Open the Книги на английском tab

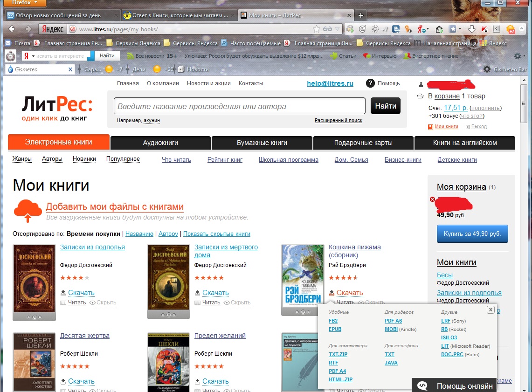[465, 143]
